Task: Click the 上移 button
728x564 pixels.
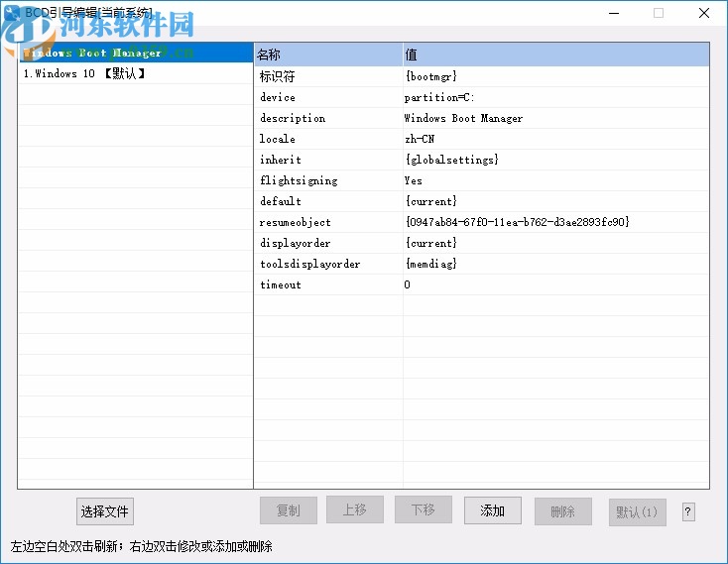Action: pos(355,509)
